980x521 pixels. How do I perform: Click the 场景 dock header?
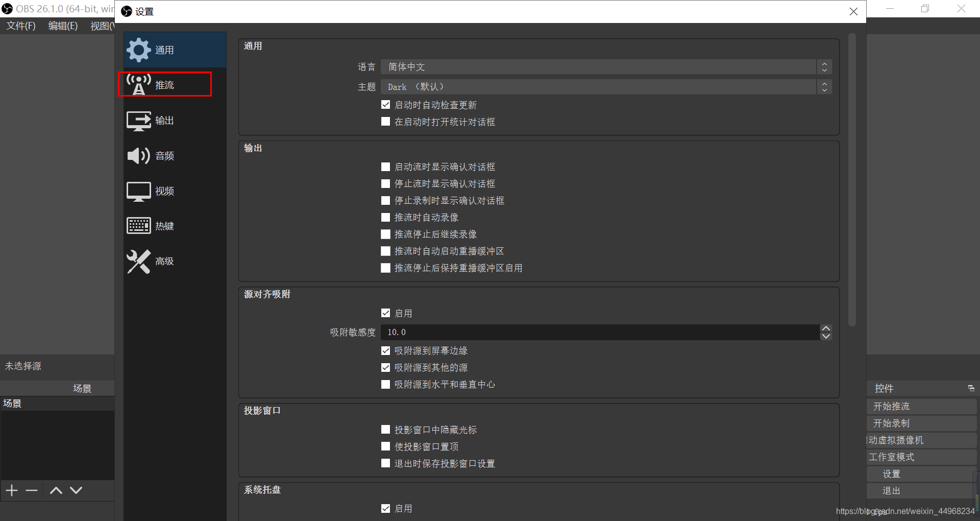point(57,388)
